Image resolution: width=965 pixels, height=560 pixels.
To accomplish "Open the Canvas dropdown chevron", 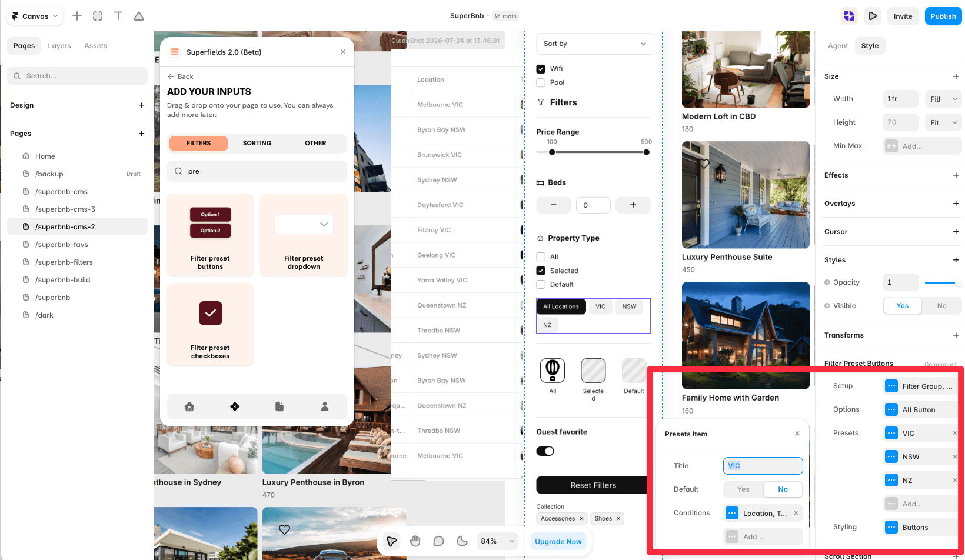I will pos(55,16).
